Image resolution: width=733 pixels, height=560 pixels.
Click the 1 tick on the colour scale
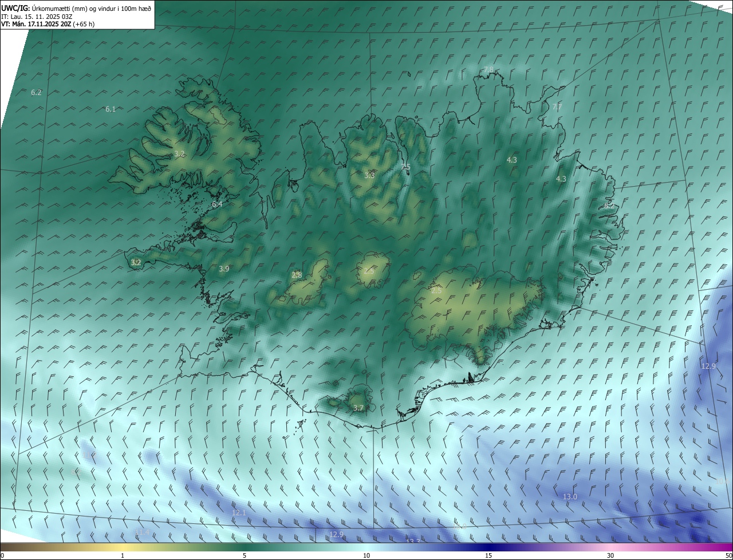pyautogui.click(x=123, y=555)
